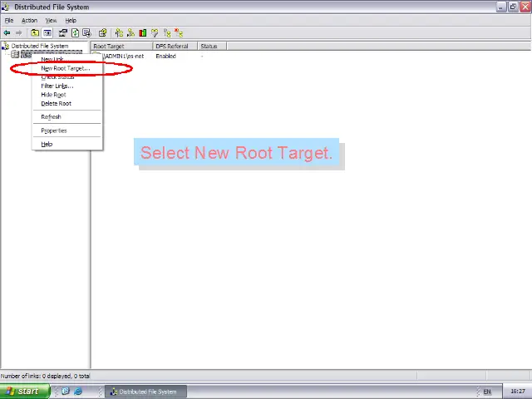Viewport: 532px width, 399px height.
Task: Click the Refresh toolbar icon
Action: [76, 33]
